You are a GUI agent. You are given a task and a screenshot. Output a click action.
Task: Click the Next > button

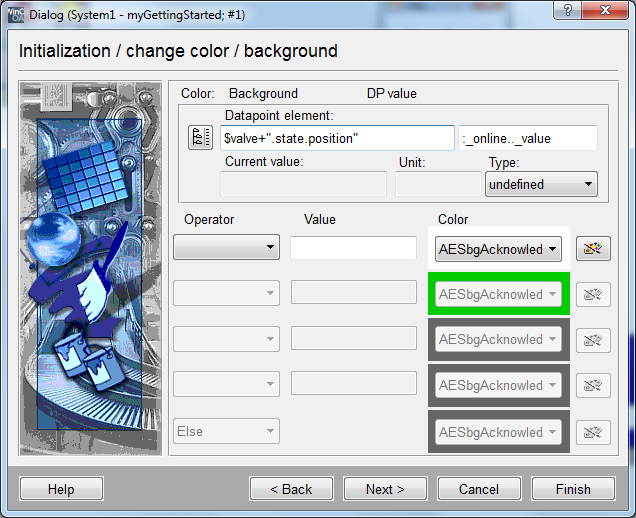(385, 489)
